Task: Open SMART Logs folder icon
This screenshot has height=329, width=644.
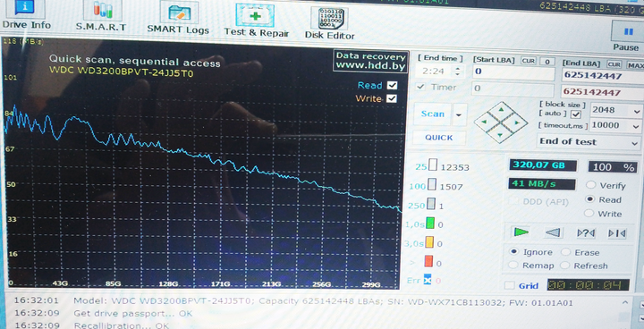Action: point(178,17)
